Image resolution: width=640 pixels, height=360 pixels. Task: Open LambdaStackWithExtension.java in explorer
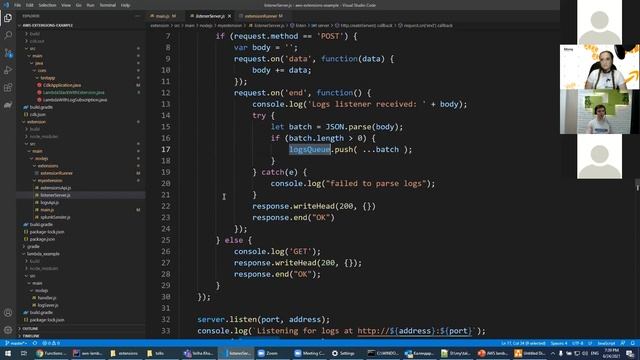click(x=73, y=93)
